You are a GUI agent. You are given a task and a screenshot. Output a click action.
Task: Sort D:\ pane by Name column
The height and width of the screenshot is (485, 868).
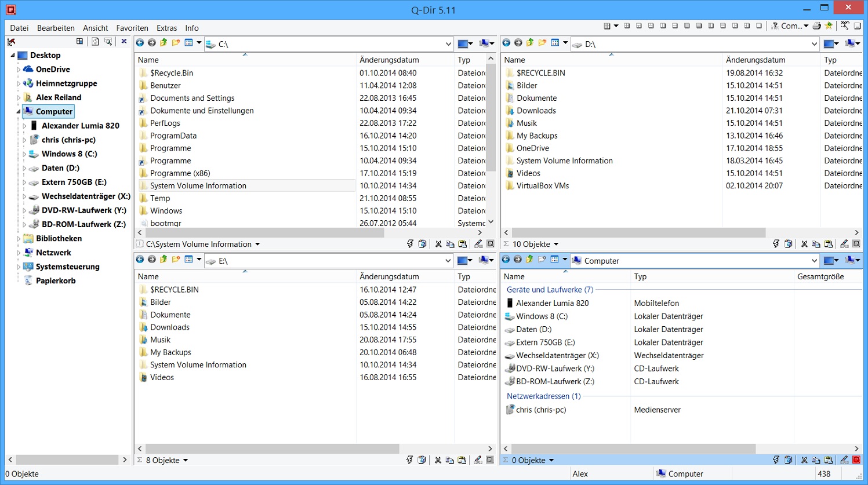click(x=611, y=60)
